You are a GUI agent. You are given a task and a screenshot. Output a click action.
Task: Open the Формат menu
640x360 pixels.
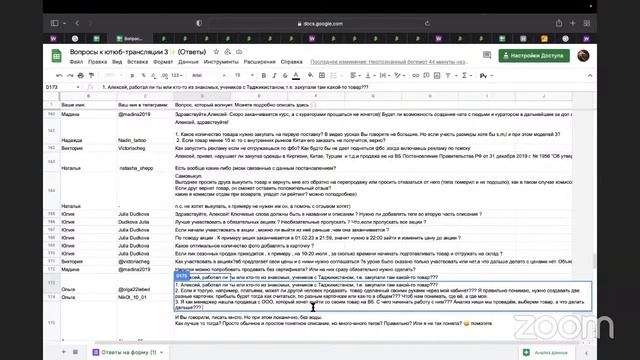click(x=163, y=62)
